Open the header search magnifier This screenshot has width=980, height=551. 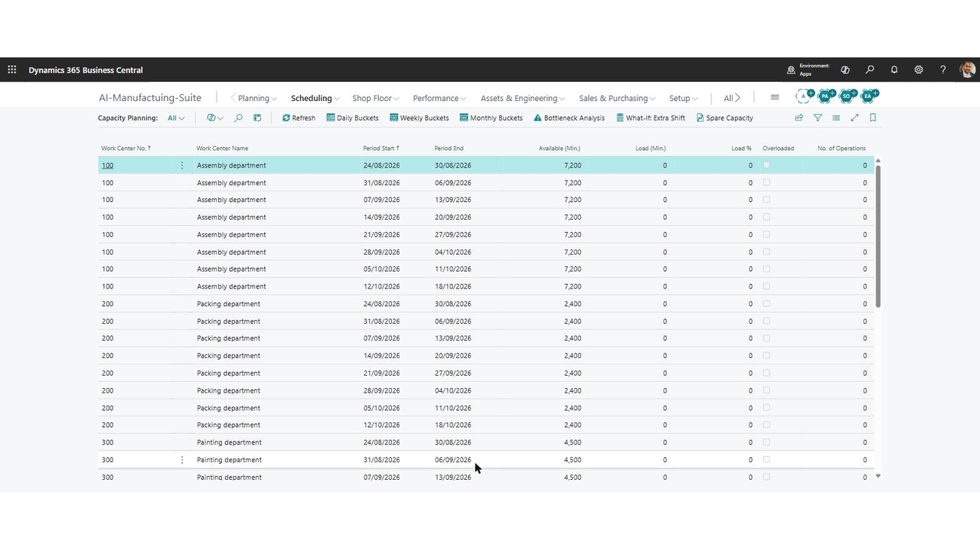pyautogui.click(x=870, y=70)
